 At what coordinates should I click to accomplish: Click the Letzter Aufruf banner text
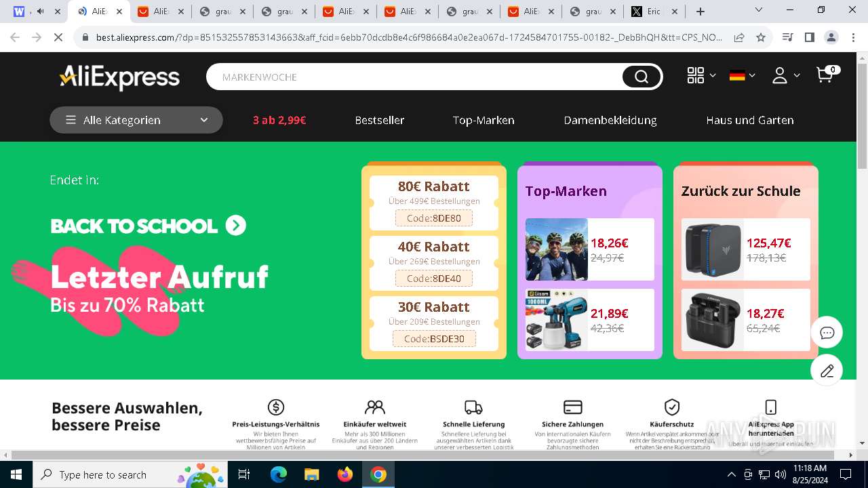point(159,277)
